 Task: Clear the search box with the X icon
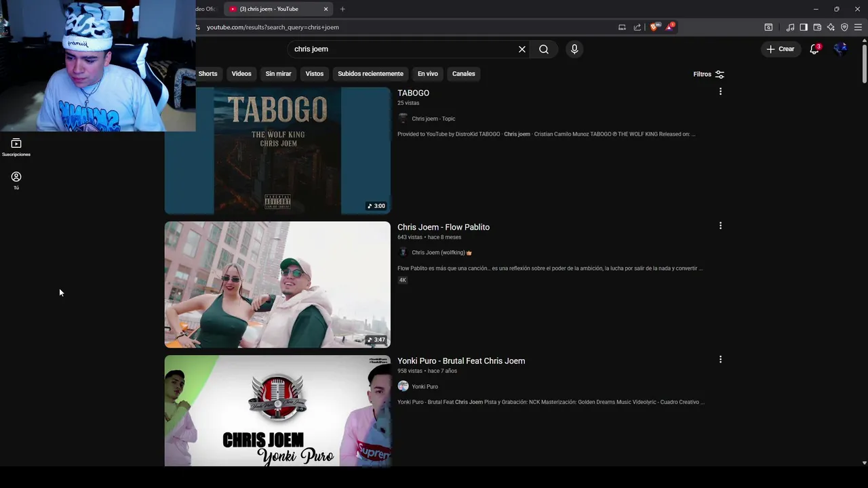tap(522, 49)
